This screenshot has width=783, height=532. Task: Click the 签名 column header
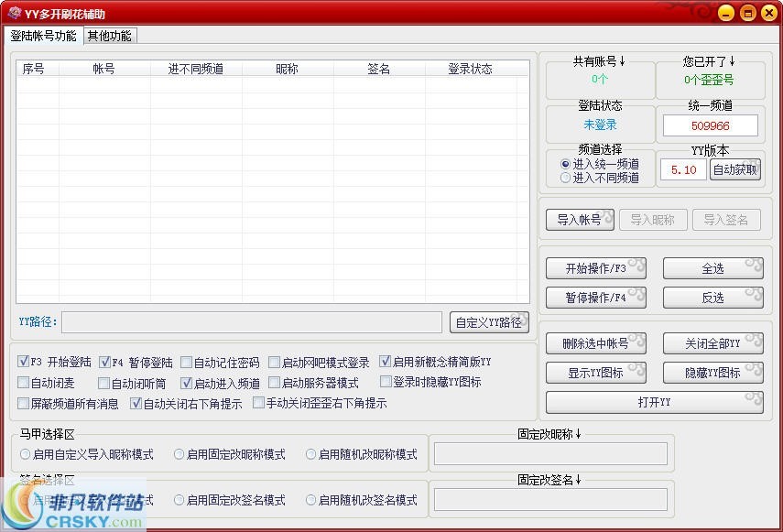coord(378,69)
